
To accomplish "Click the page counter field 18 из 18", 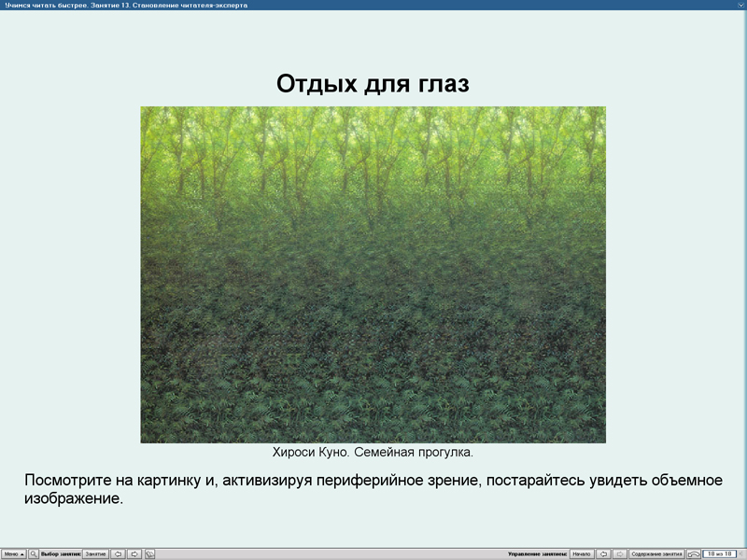I will 719,553.
